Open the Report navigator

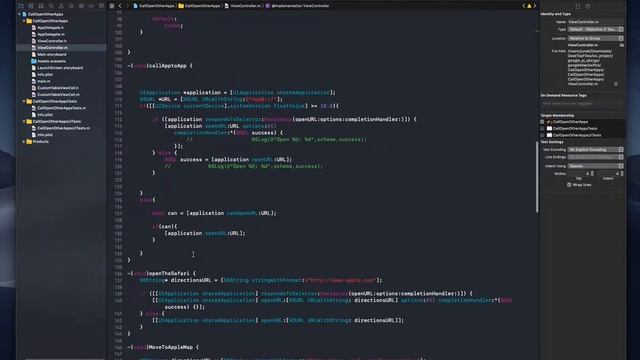pos(101,6)
